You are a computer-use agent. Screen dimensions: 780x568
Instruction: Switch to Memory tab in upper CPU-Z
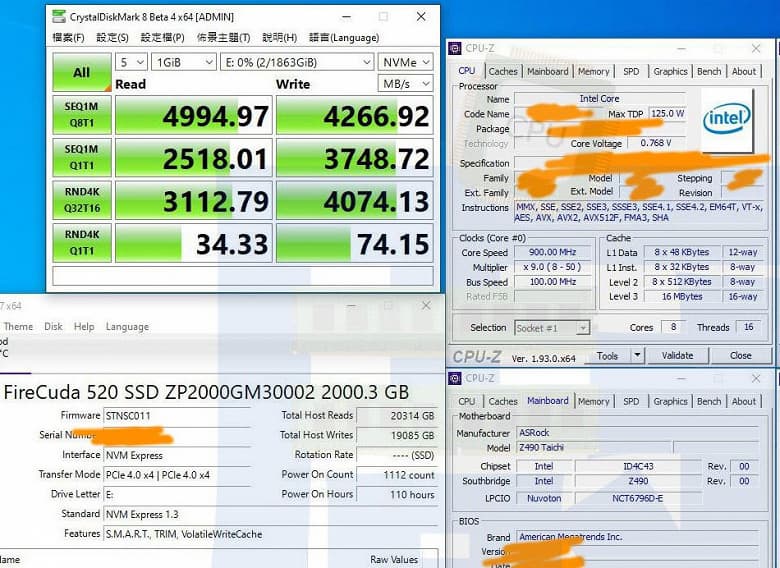pyautogui.click(x=593, y=71)
